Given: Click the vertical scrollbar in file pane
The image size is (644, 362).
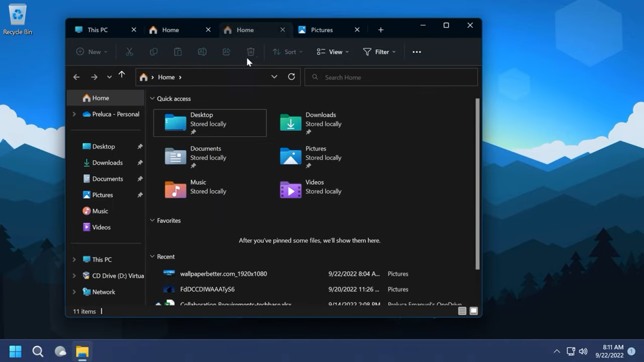Looking at the screenshot, I should point(477,184).
